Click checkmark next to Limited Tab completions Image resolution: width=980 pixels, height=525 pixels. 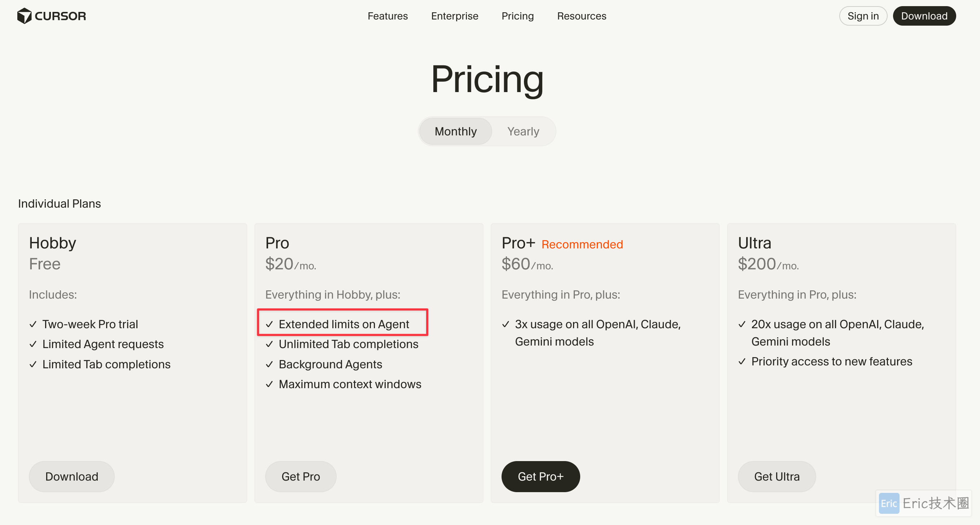pyautogui.click(x=33, y=364)
